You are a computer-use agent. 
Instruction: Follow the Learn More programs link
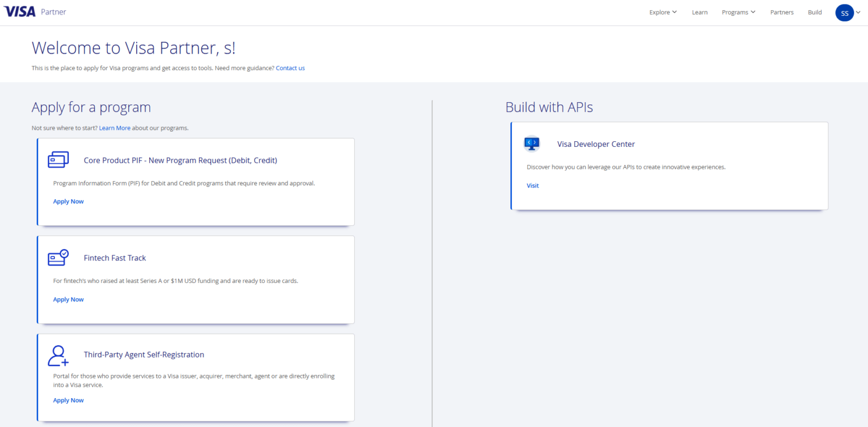[x=115, y=128]
